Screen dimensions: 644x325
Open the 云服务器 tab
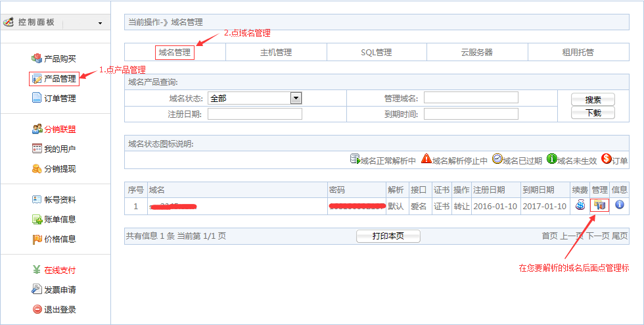point(477,53)
